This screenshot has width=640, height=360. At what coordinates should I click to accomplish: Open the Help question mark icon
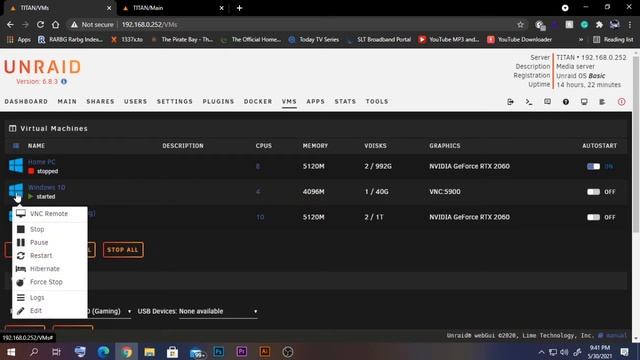tap(566, 102)
